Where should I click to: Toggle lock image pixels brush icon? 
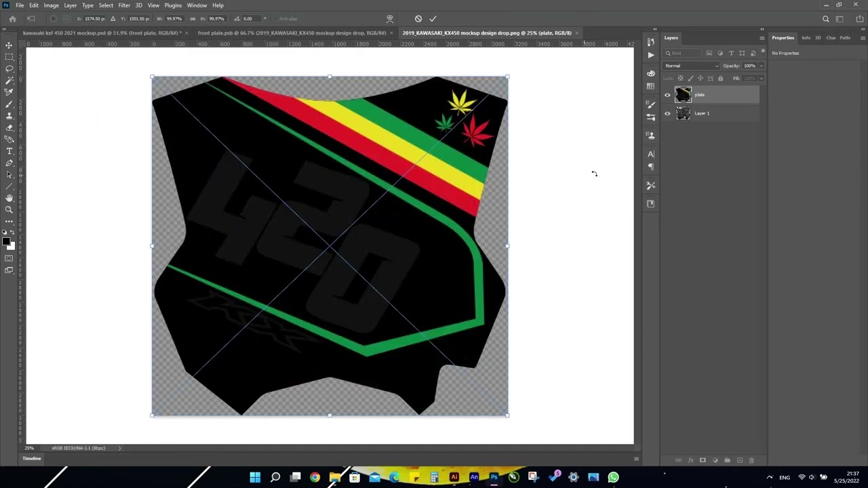[x=690, y=78]
